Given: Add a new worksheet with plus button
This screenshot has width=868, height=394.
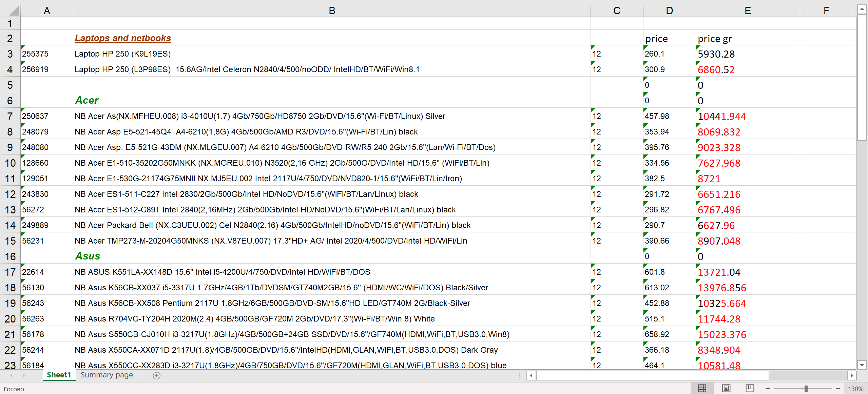Looking at the screenshot, I should pyautogui.click(x=156, y=375).
